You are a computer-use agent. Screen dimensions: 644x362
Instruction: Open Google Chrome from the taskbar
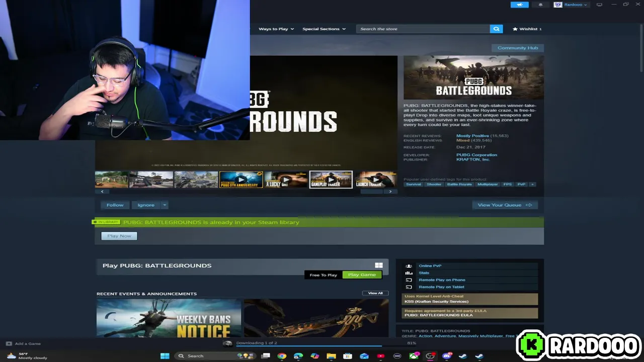282,356
